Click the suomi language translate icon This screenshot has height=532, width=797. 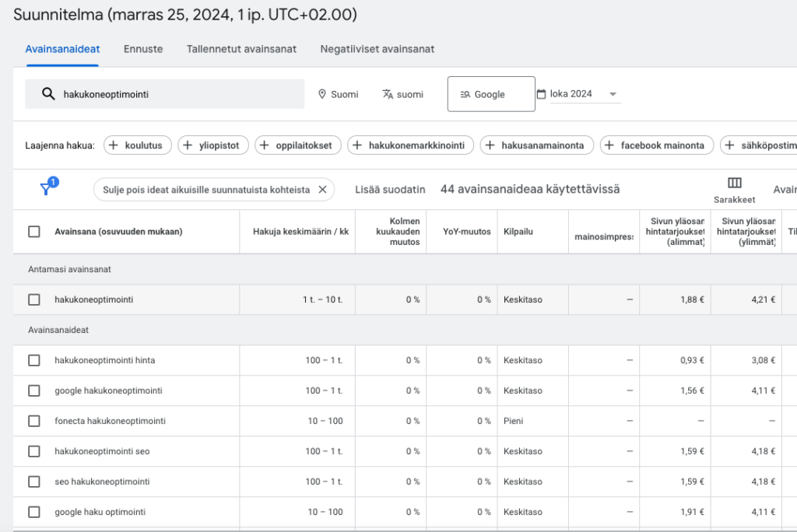(388, 94)
